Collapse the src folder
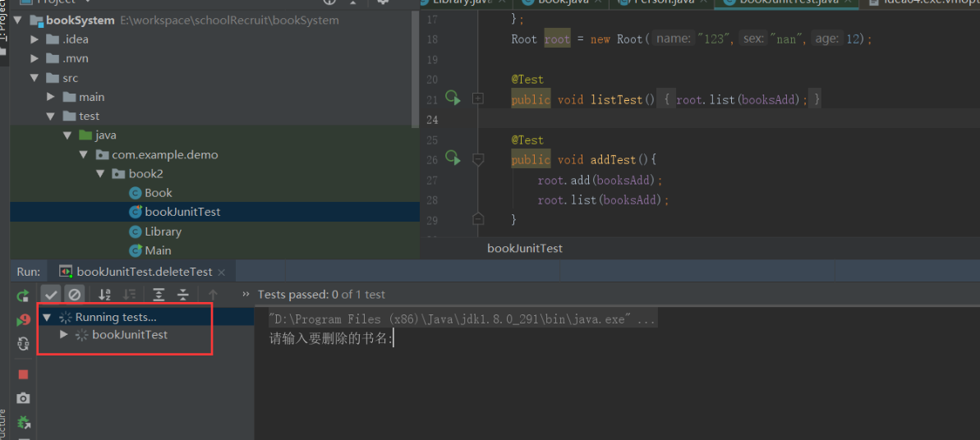The width and height of the screenshot is (980, 440). [x=34, y=78]
